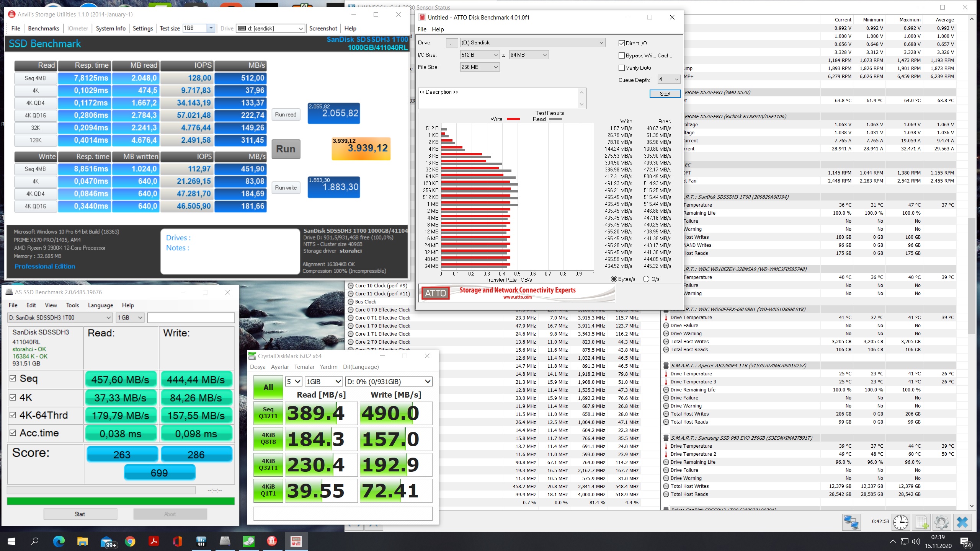Open Anvil Settings menu
Screen dimensions: 980x551
(x=143, y=28)
